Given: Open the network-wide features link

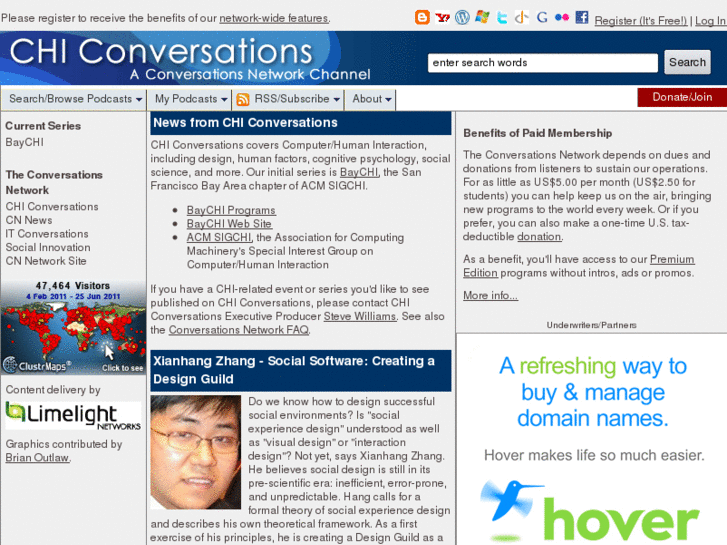Looking at the screenshot, I should pos(274,18).
